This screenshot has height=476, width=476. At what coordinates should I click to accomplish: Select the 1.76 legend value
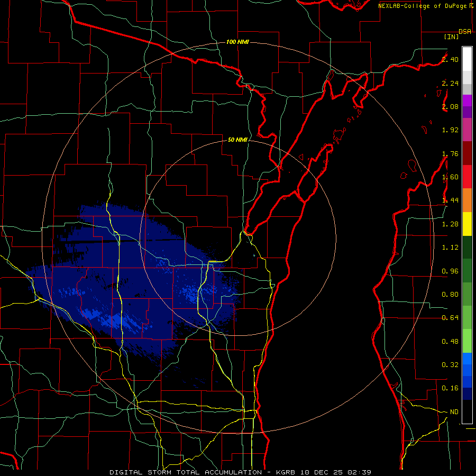pos(450,153)
